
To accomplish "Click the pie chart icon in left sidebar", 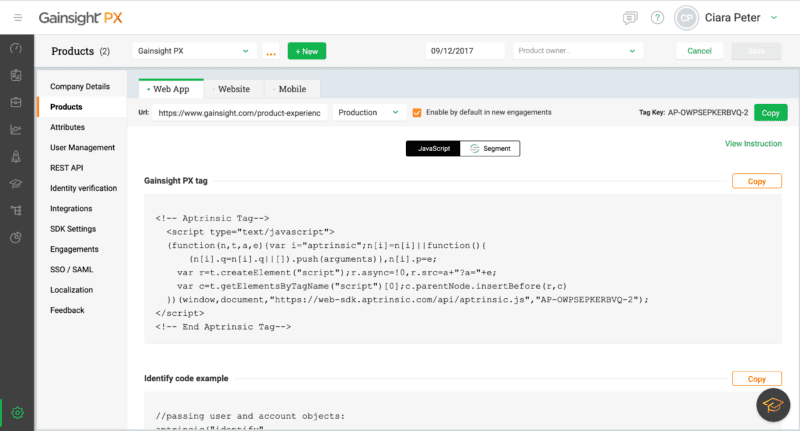I will tap(16, 237).
